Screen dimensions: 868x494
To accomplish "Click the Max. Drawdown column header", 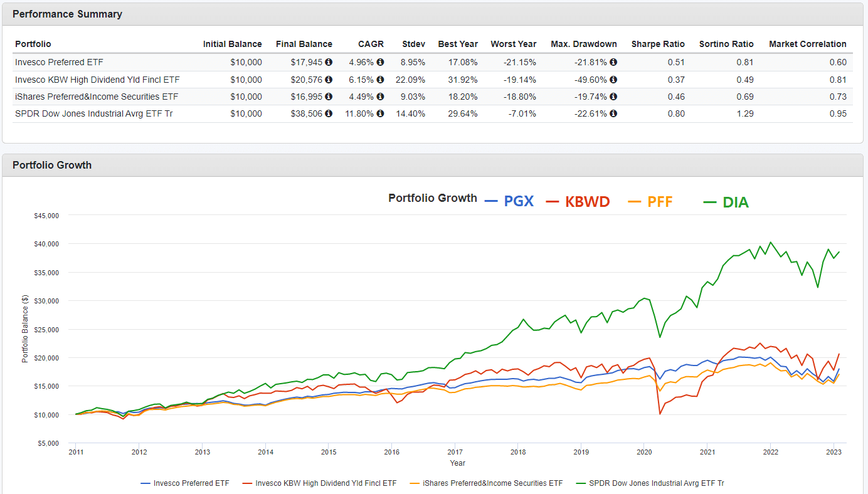I will click(584, 44).
